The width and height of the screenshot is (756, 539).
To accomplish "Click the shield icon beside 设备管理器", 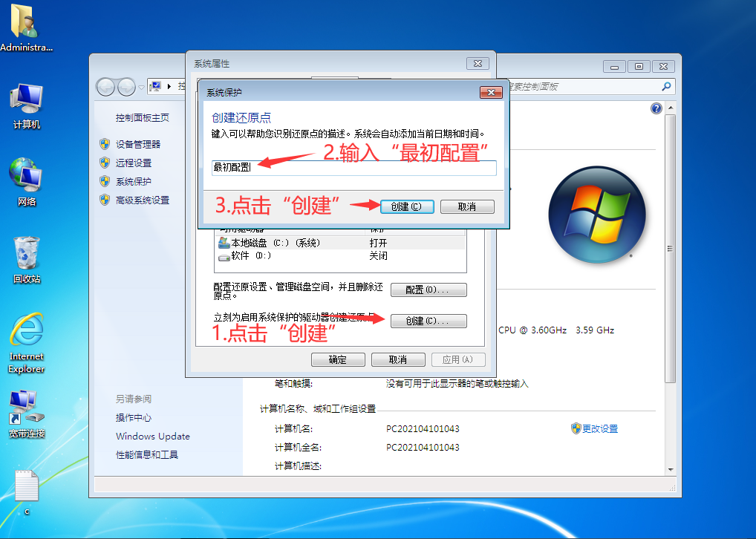I will click(105, 144).
